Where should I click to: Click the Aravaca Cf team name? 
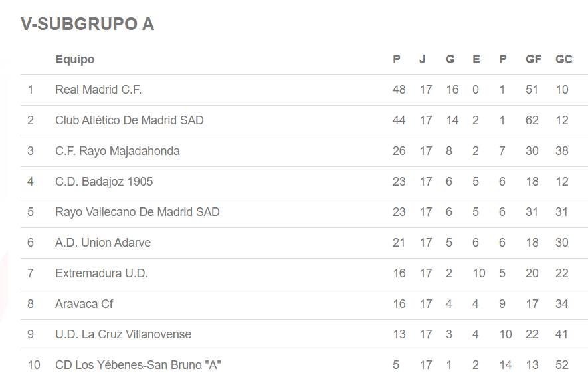84,304
